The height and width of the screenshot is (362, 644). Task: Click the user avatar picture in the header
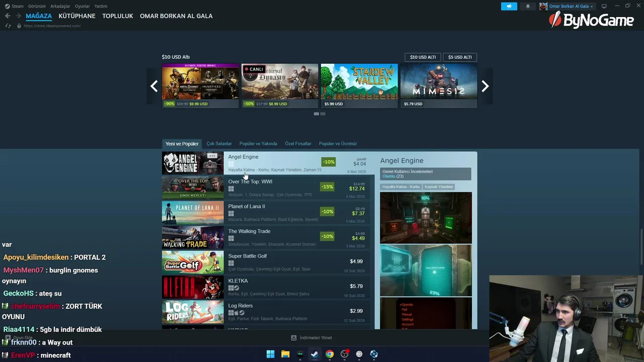pos(543,6)
